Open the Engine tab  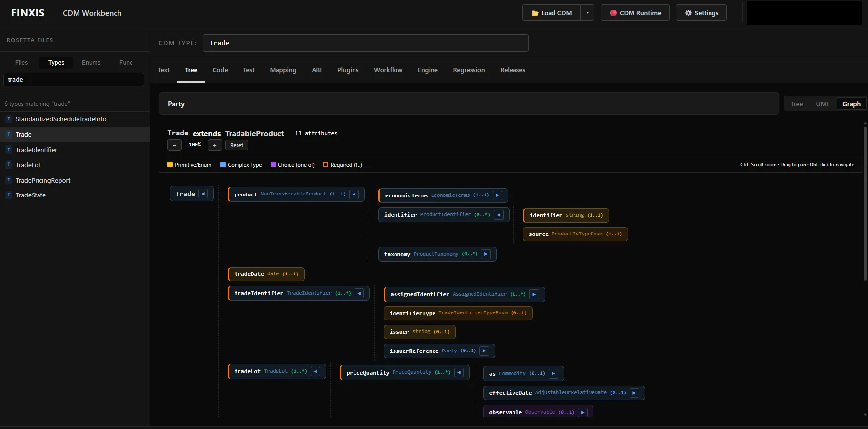pos(428,70)
